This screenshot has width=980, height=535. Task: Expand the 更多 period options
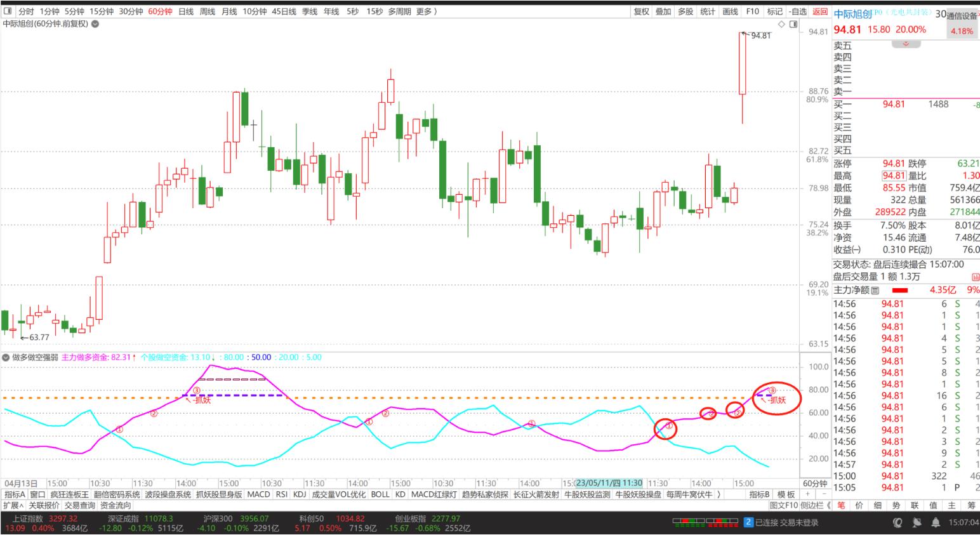coord(427,11)
